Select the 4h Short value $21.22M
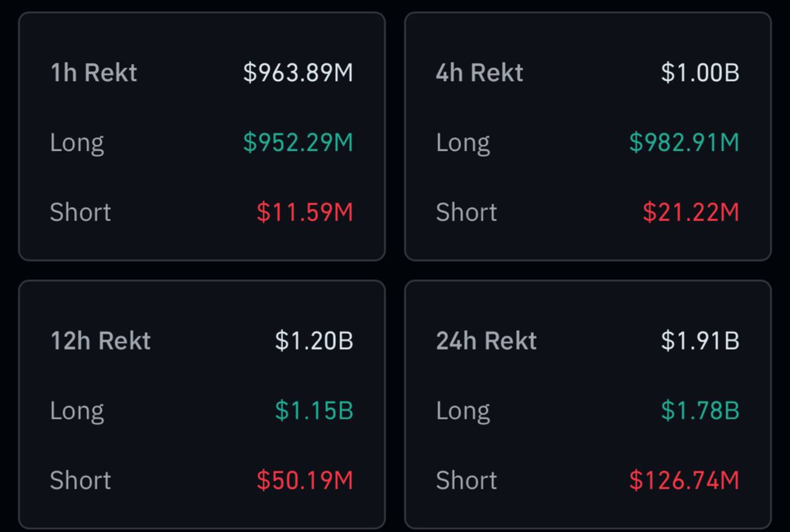 click(x=691, y=212)
